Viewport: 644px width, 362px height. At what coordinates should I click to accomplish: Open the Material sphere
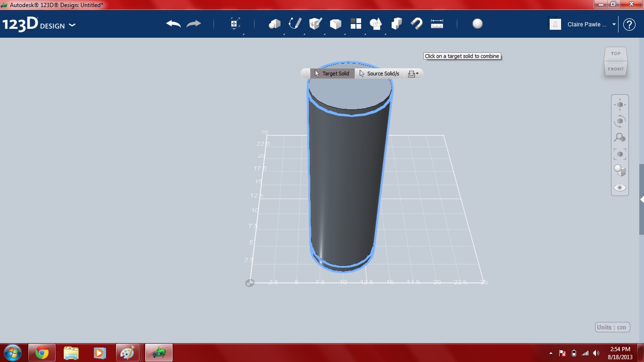pos(478,24)
